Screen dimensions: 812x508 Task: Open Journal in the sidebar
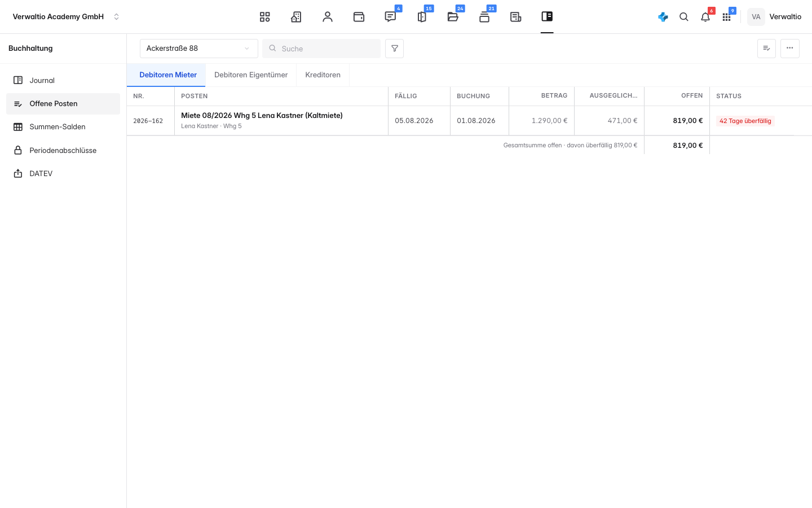[63, 80]
